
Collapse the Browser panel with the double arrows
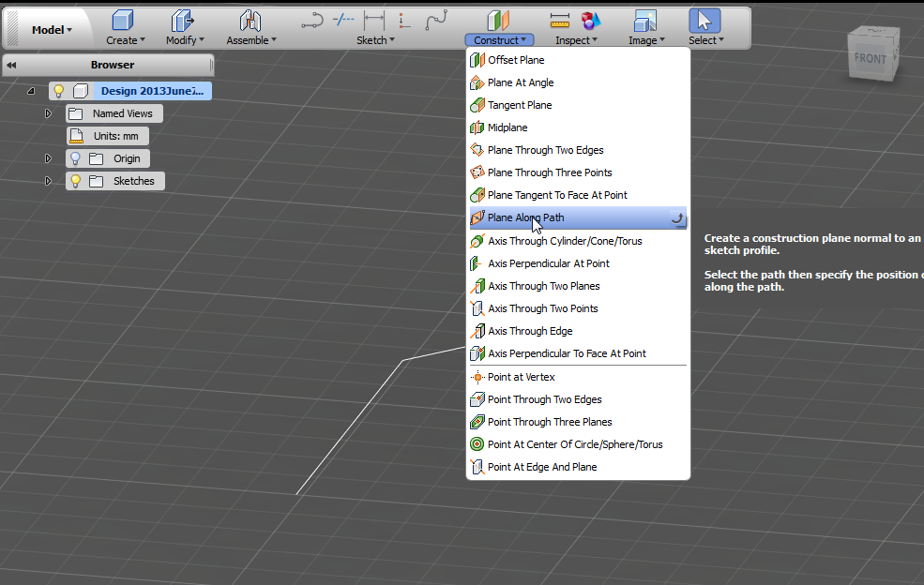11,65
